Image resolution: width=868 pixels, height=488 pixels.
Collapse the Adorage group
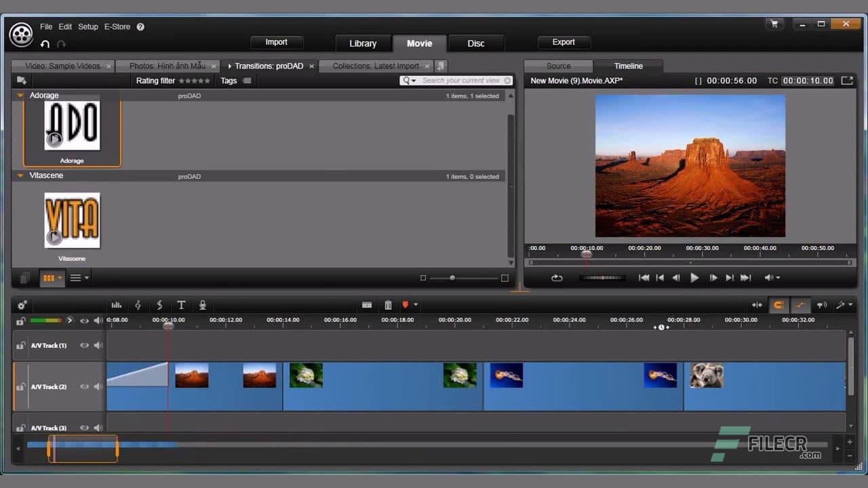point(20,96)
